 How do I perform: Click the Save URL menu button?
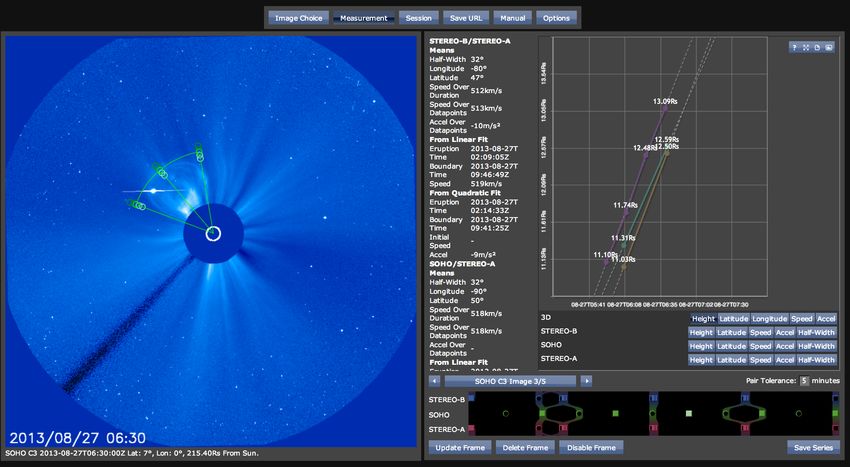(466, 18)
